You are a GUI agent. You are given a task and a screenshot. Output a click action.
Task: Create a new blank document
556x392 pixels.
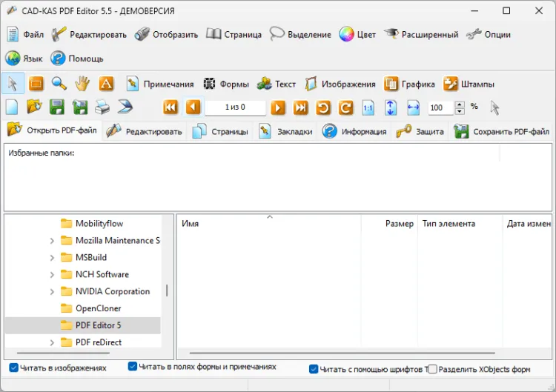coord(12,107)
